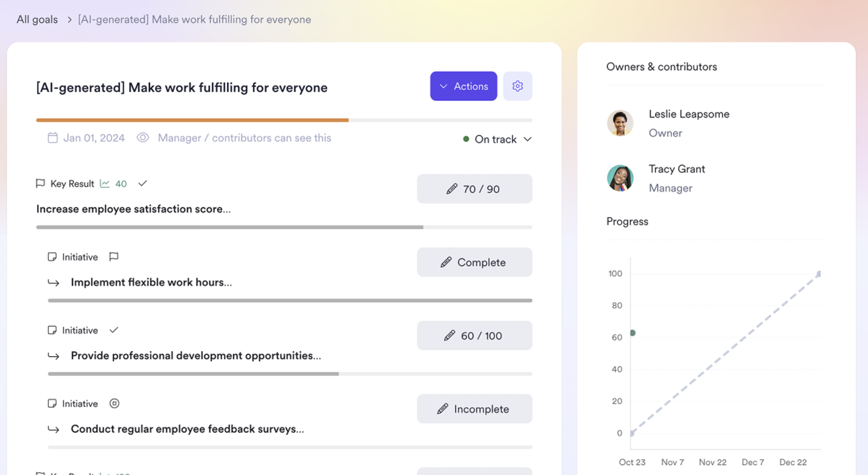Image resolution: width=868 pixels, height=475 pixels.
Task: Open the goal settings gear icon
Action: tap(518, 86)
